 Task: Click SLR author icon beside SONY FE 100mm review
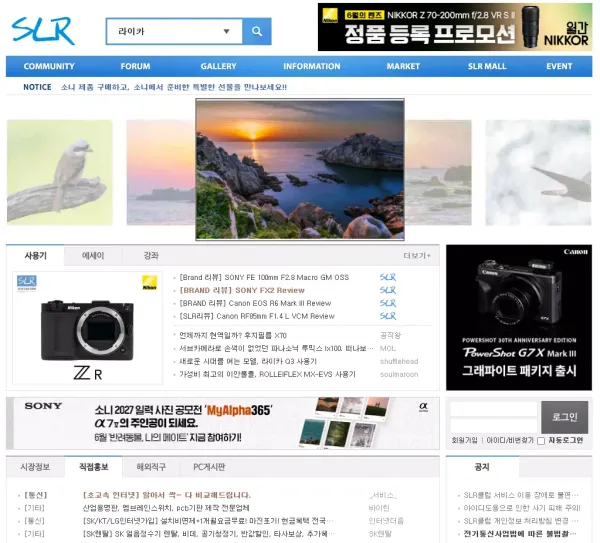[x=388, y=277]
